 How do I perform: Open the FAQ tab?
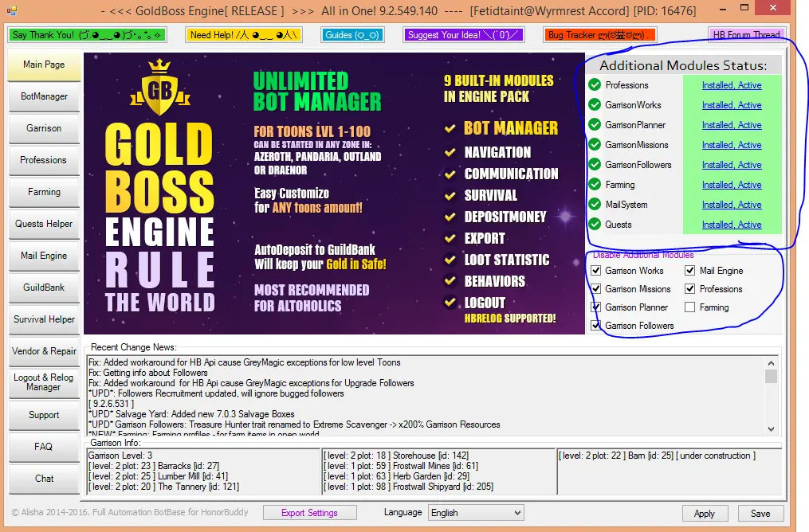(44, 447)
